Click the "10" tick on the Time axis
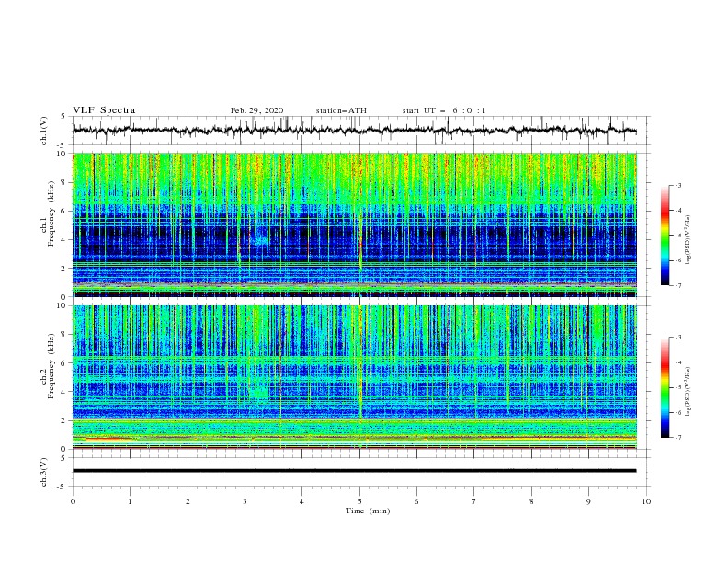The height and width of the screenshot is (563, 728). (x=646, y=501)
